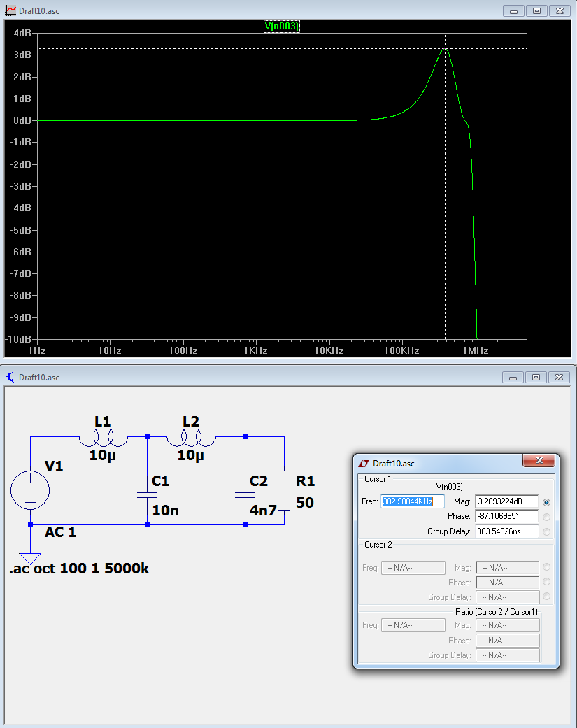
Task: Click the C1 value label 10n
Action: pyautogui.click(x=165, y=511)
